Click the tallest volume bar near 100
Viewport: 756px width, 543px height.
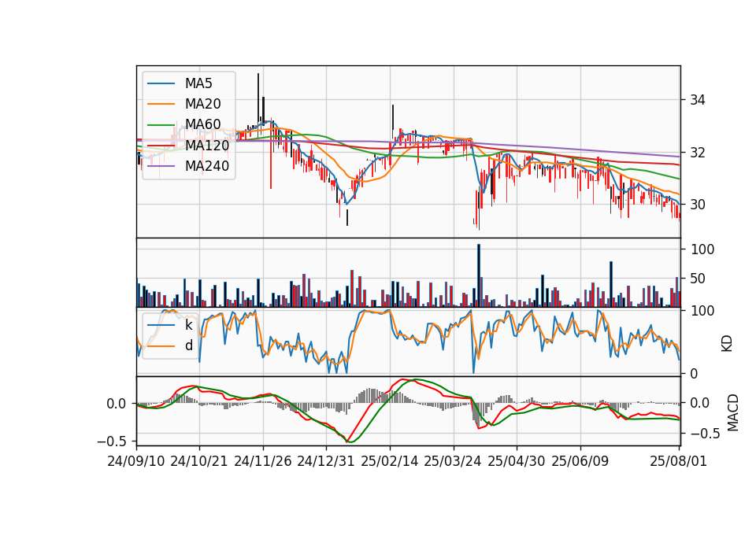click(x=479, y=275)
